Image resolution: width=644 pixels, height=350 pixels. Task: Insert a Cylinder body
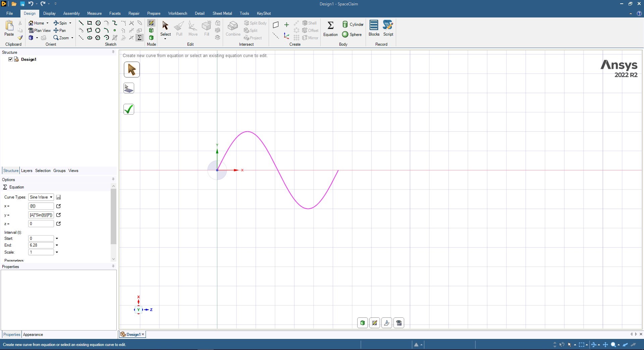(353, 24)
